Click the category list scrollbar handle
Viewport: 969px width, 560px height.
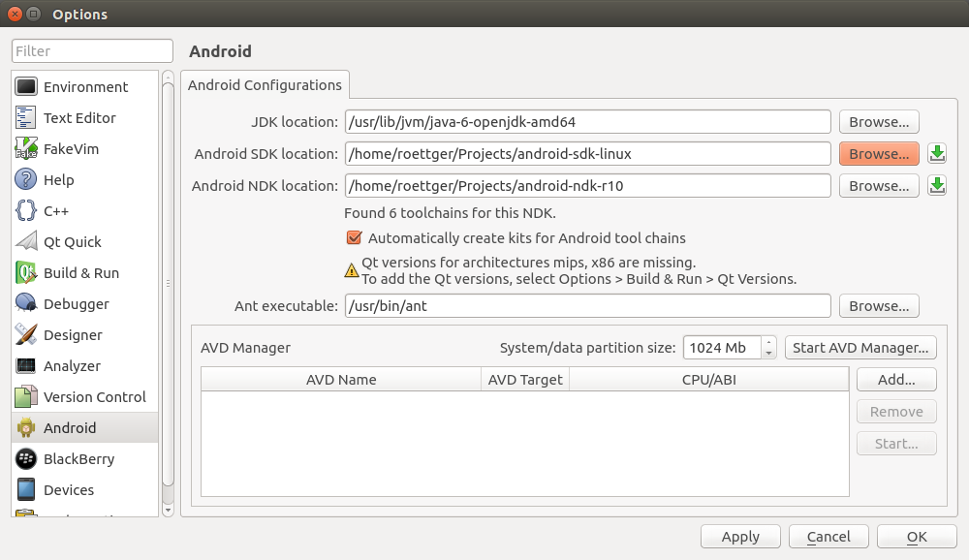168,284
